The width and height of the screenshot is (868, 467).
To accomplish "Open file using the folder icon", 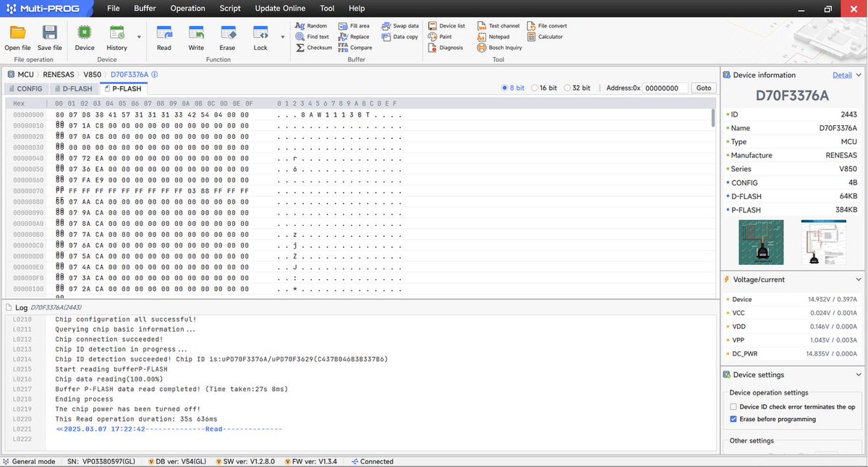I will coord(17,33).
